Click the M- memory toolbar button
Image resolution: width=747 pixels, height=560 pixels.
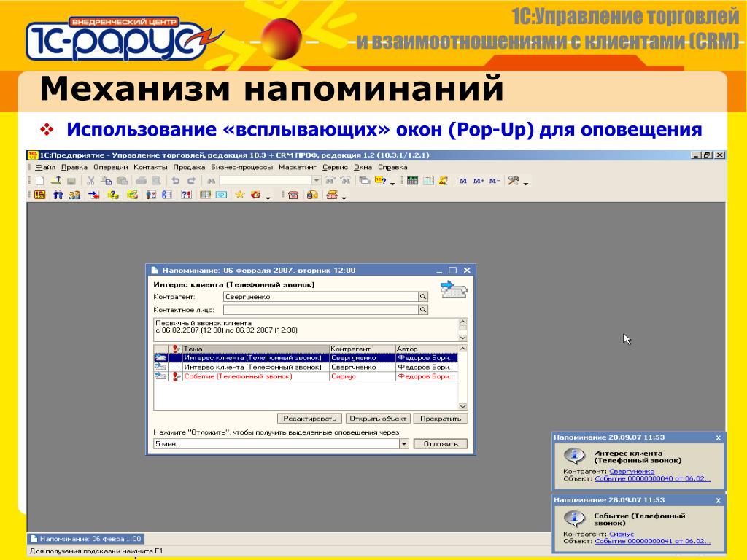[495, 181]
